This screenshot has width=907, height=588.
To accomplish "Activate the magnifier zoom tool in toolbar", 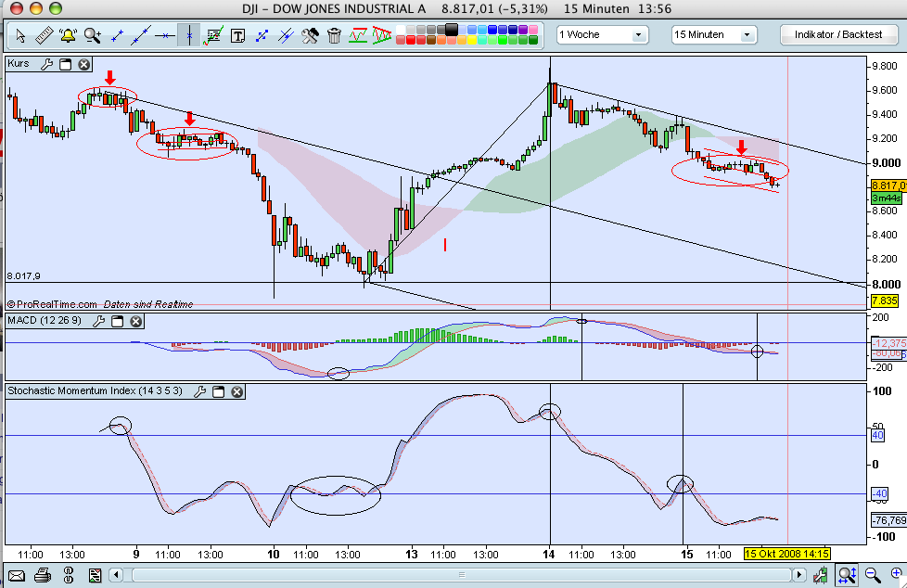I will point(93,36).
